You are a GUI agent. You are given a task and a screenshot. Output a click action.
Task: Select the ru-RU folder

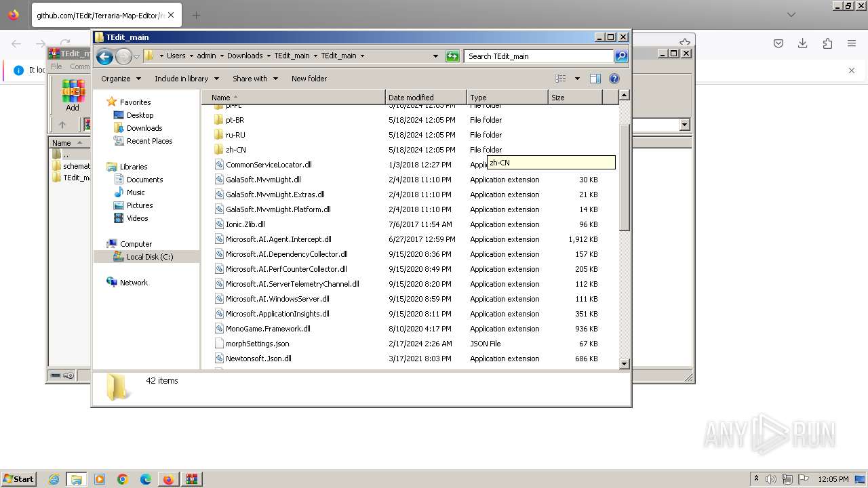[235, 135]
